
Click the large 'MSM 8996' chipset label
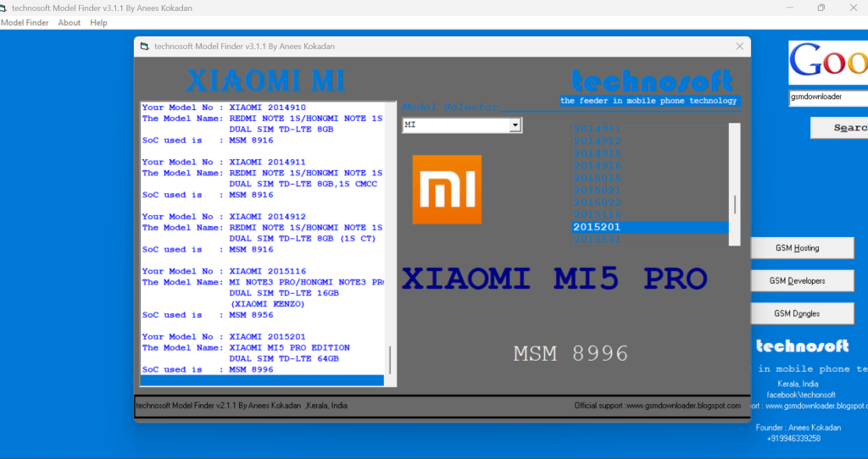coord(570,353)
